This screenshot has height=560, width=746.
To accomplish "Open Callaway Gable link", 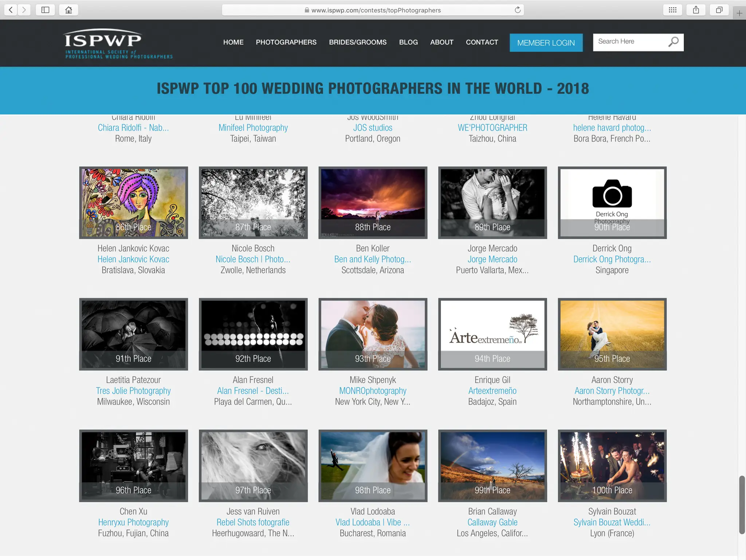I will [x=492, y=522].
